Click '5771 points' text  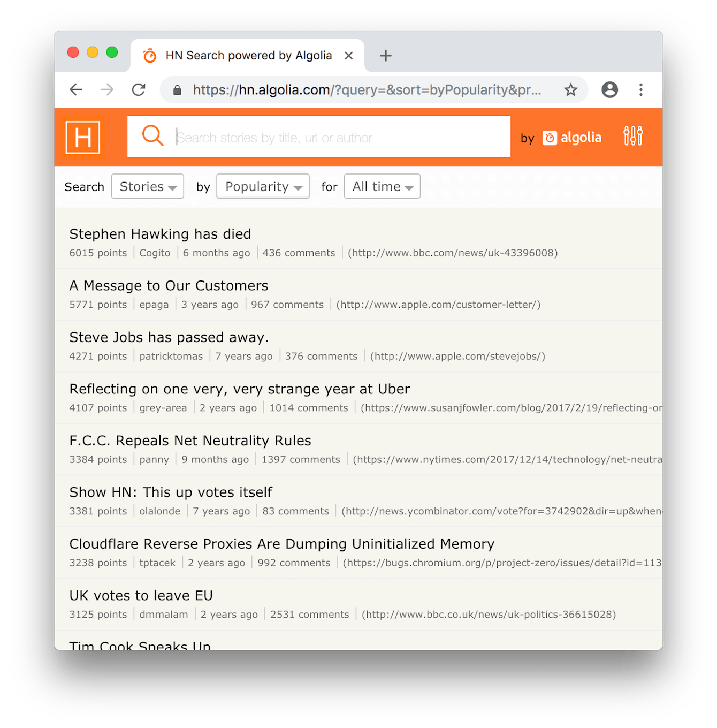coord(98,305)
